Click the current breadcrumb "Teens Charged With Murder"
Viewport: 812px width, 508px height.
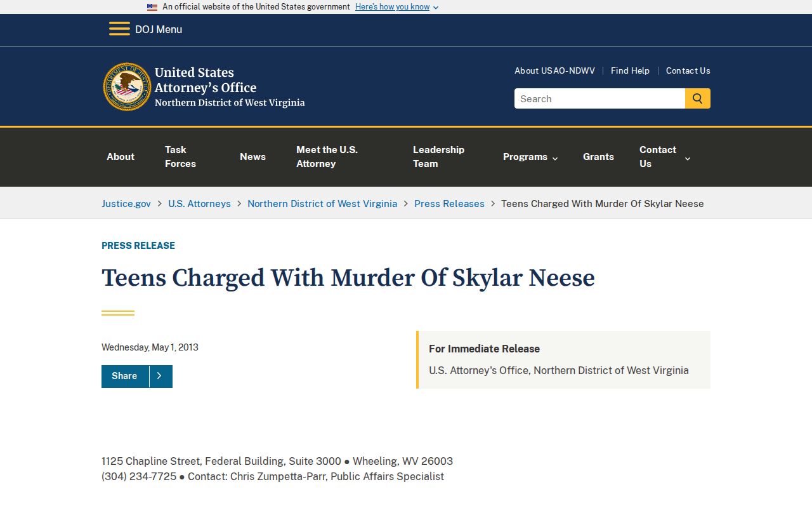tap(603, 204)
